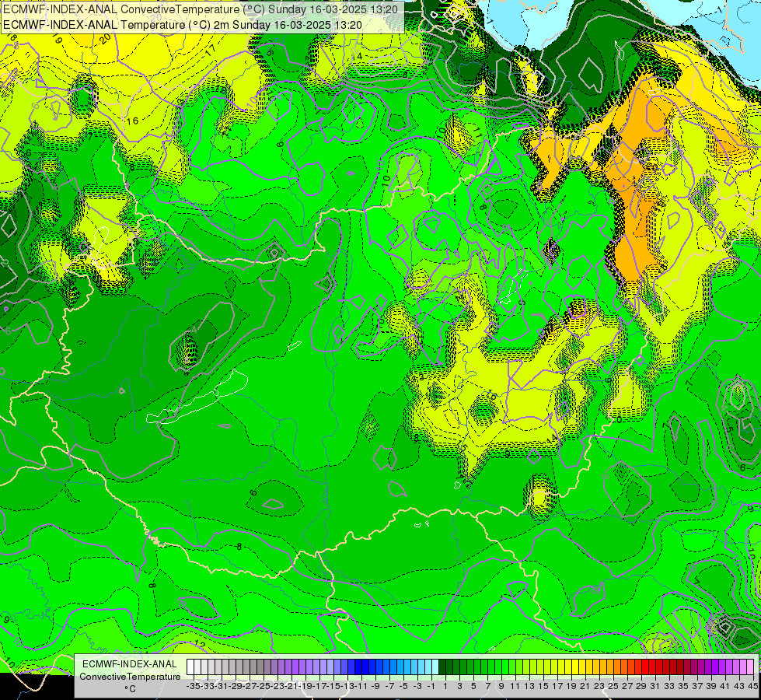761x700 pixels.
Task: Click the 45 value on the legend scale
Action: [752, 686]
